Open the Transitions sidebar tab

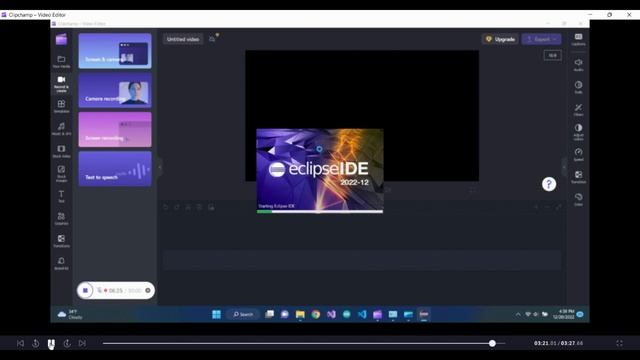[61, 241]
